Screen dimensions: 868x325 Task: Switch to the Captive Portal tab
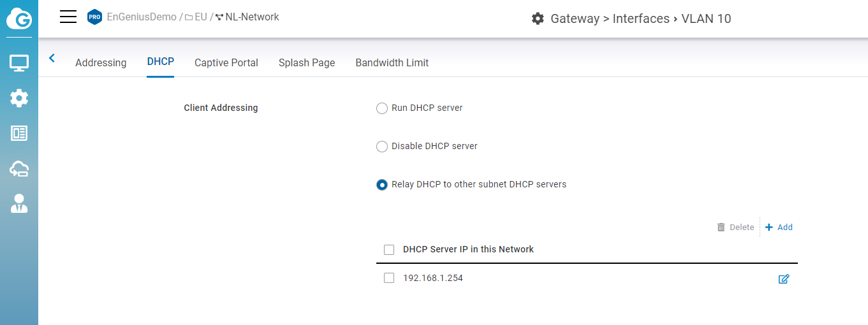226,62
